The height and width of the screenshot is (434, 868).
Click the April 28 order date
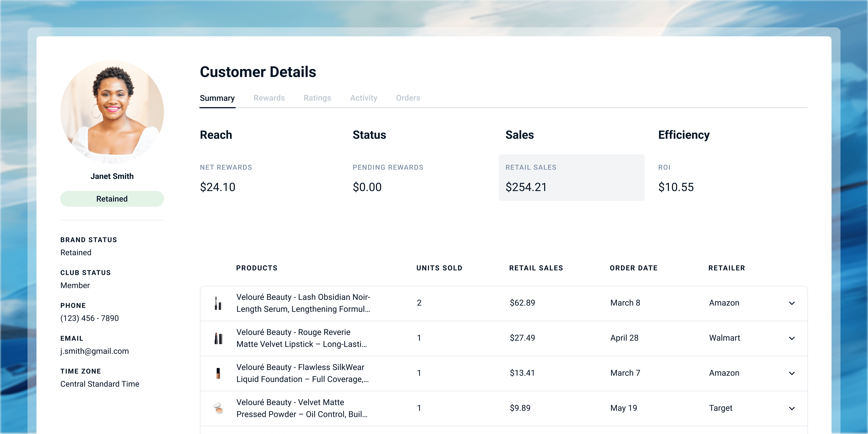tap(624, 338)
